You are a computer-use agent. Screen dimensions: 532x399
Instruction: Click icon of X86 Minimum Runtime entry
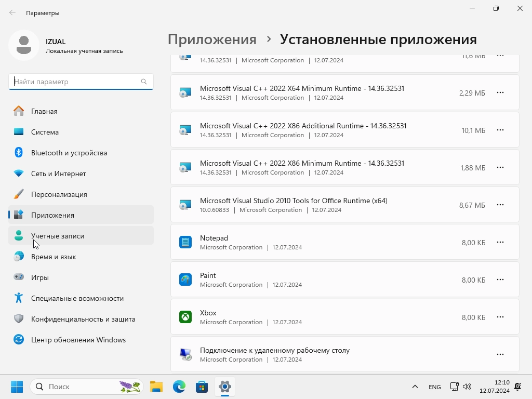(x=185, y=167)
